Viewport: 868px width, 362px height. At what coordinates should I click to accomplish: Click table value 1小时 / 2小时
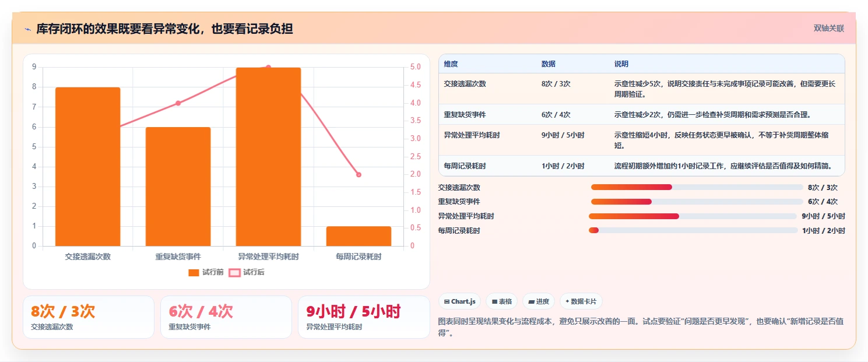click(563, 166)
